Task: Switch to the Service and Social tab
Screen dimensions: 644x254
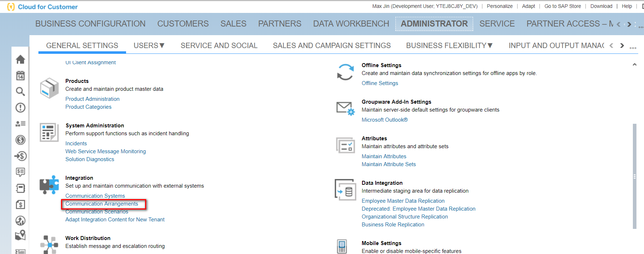Action: tap(219, 46)
